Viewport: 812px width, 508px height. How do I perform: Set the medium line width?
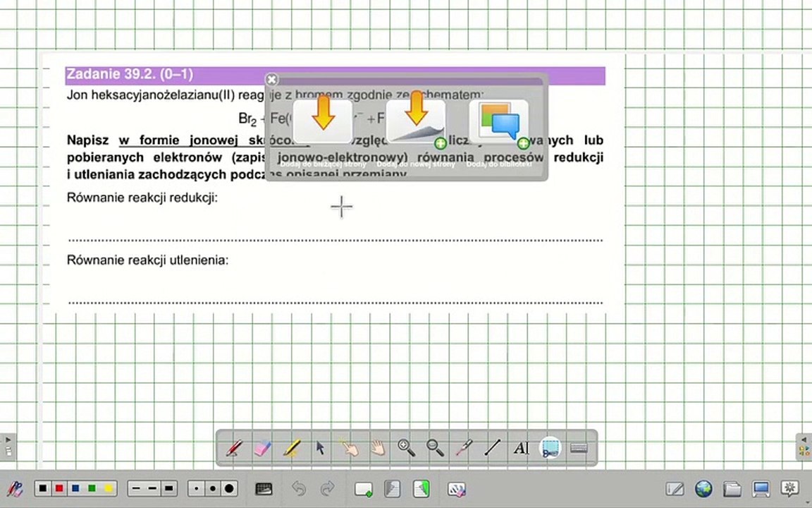pos(152,488)
